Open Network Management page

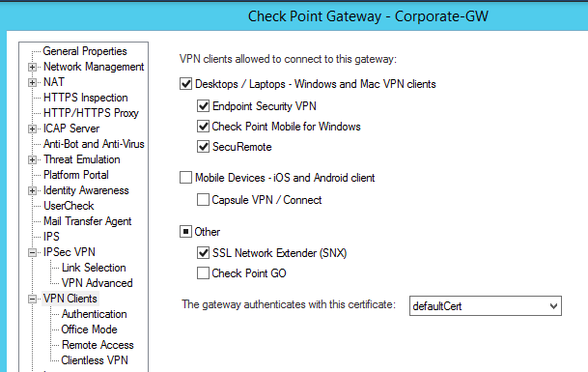point(94,67)
